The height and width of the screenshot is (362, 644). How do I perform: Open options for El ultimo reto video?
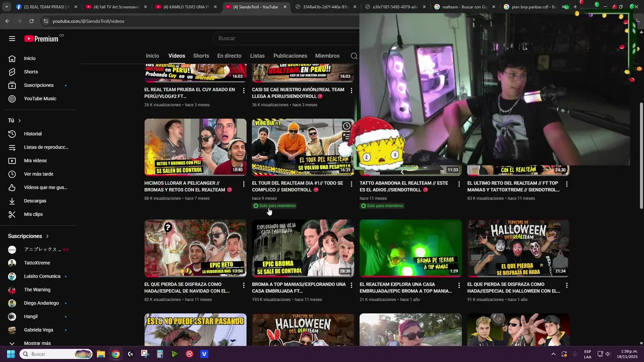point(567,184)
